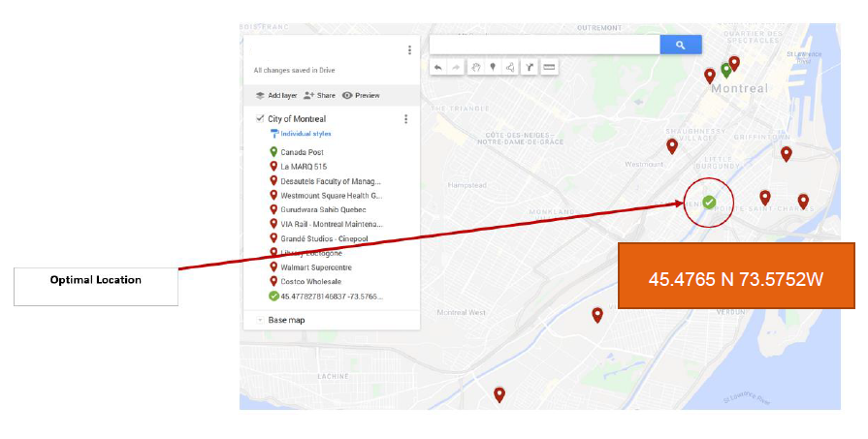
Task: Select the Draw a line tool
Action: tap(510, 68)
